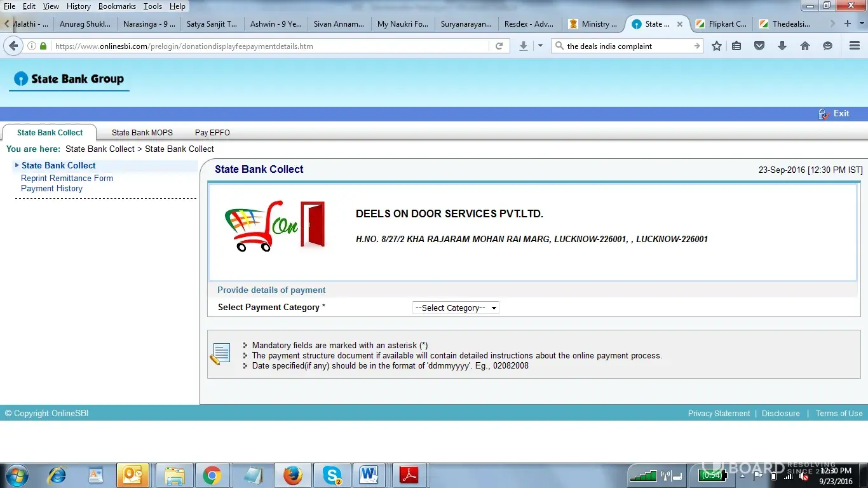Open the Bookmarks menu

click(x=117, y=6)
